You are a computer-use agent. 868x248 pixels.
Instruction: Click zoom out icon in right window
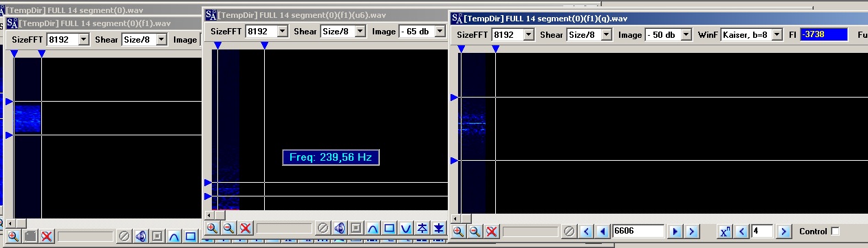point(475,232)
